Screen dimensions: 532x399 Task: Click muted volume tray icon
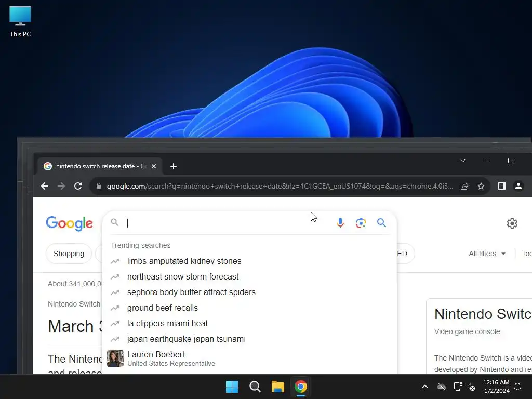[x=471, y=387]
